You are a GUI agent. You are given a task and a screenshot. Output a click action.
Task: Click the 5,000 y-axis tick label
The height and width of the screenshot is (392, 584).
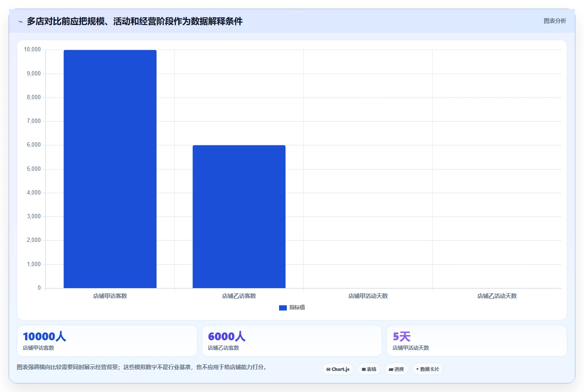pos(34,169)
